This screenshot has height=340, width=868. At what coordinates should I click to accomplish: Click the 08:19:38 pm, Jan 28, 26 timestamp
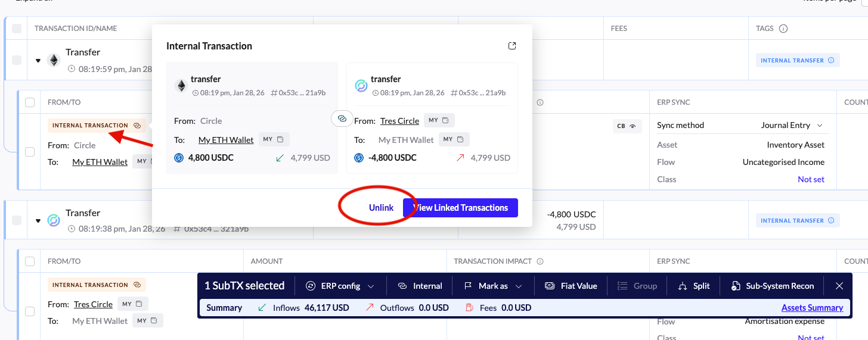(x=122, y=229)
